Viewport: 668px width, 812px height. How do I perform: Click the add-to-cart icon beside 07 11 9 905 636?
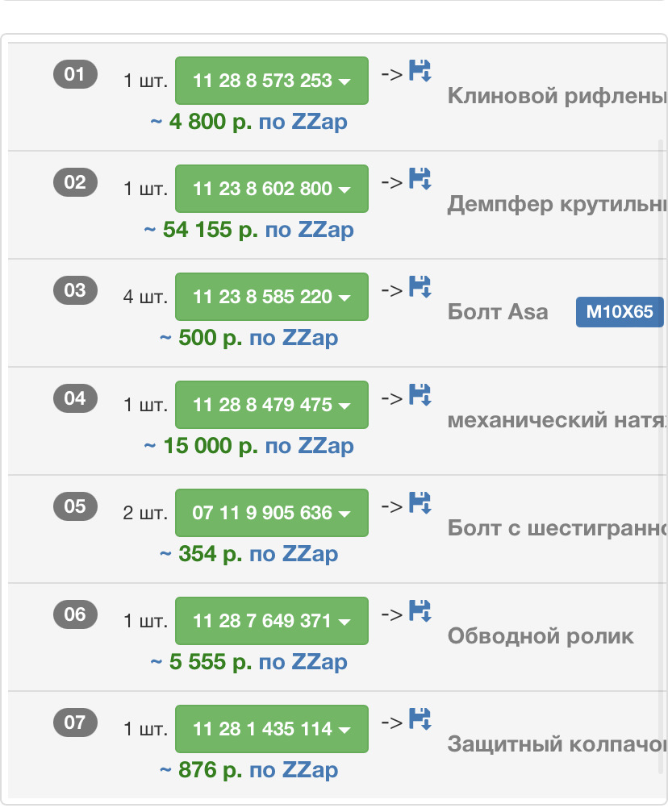click(420, 502)
